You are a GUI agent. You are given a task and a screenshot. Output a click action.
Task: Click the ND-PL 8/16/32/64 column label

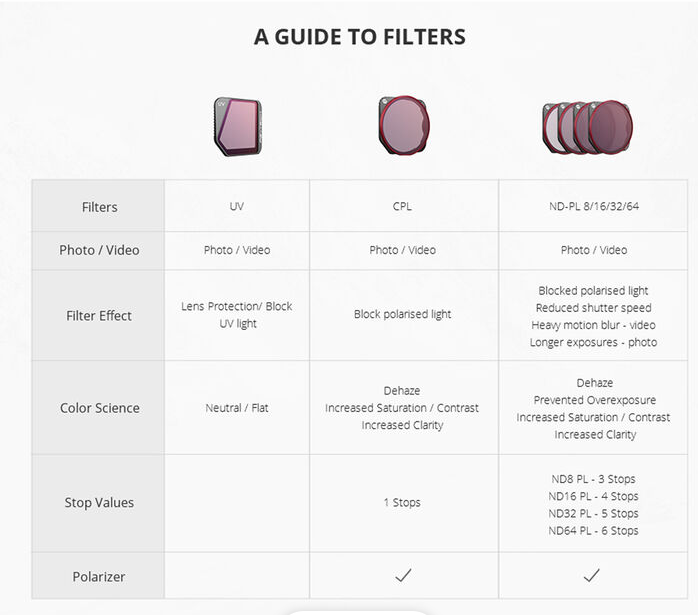pos(594,207)
